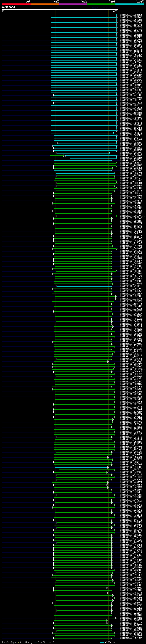
Task: Click the green ~80% identity color segment
Action: tap(101, 4)
